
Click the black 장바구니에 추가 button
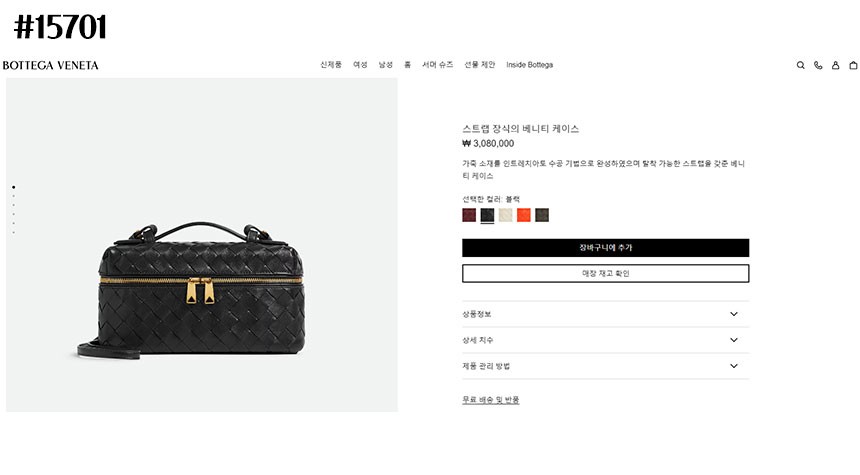click(606, 248)
